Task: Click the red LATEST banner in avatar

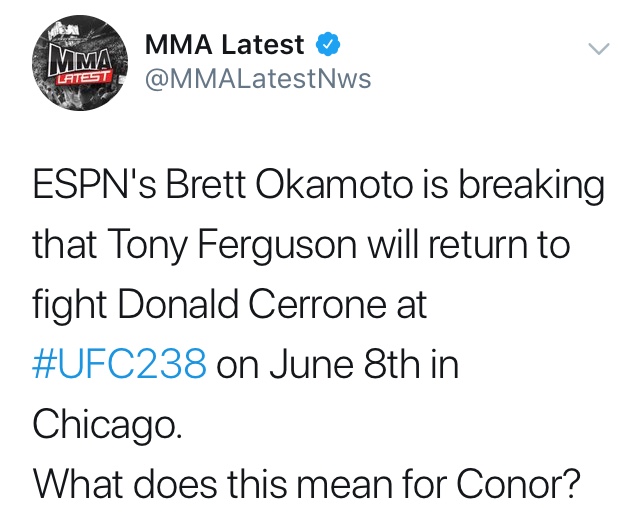Action: (83, 77)
